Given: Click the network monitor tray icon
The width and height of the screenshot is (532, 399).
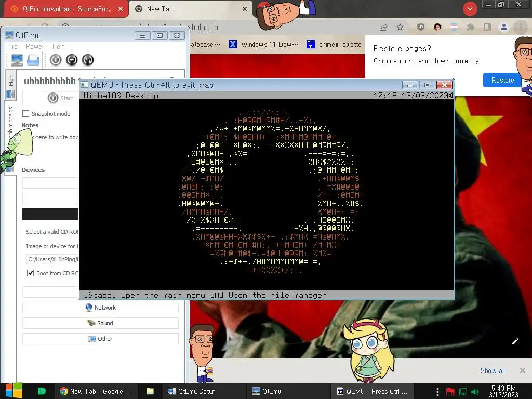Looking at the screenshot, I should click(463, 392).
